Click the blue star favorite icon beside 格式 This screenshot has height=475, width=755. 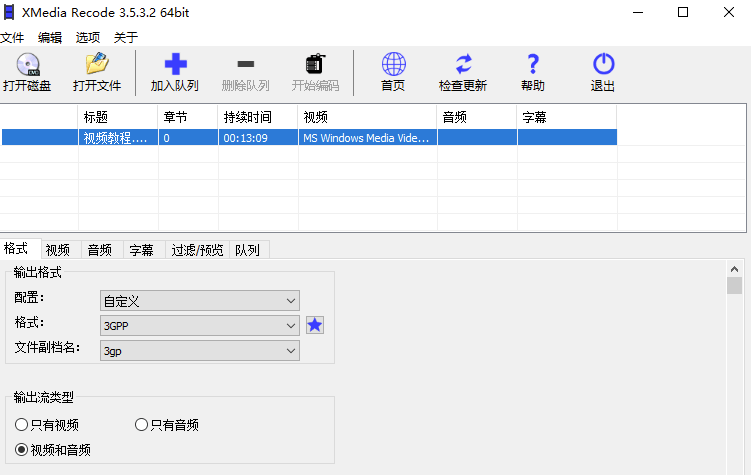click(x=315, y=325)
